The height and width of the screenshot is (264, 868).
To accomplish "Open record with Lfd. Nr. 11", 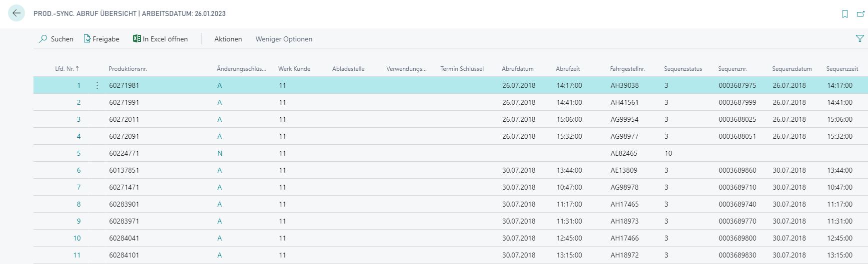I will 77,255.
